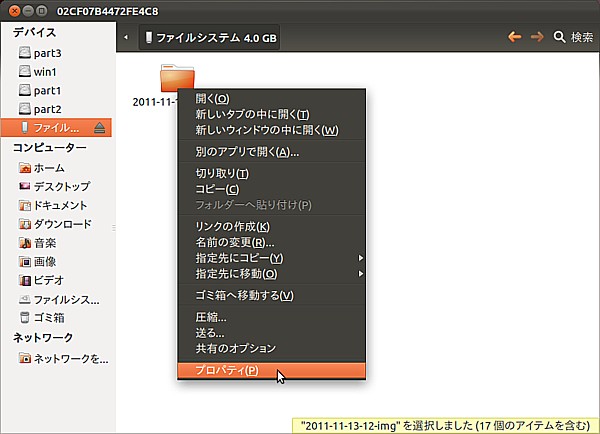Select 名前の変更(R)... to rename

point(272,242)
